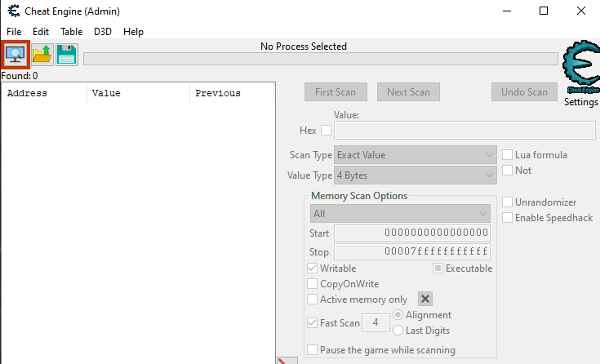Image resolution: width=600 pixels, height=364 pixels.
Task: Click the Fast Scan alignment value field
Action: point(376,322)
